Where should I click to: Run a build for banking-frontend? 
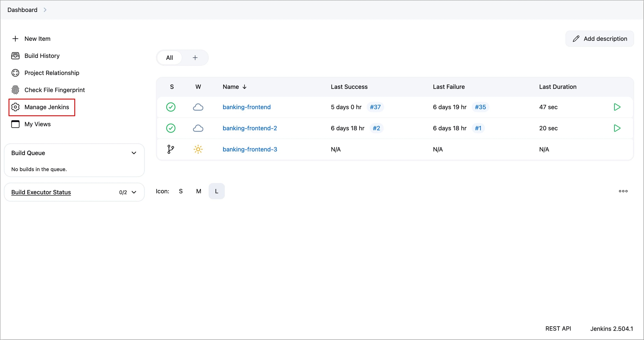point(617,107)
